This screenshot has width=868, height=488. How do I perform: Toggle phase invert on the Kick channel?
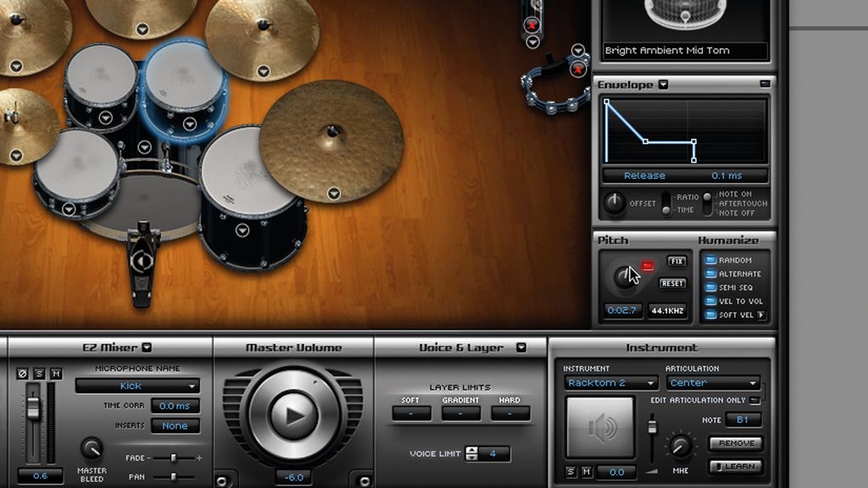click(x=23, y=374)
